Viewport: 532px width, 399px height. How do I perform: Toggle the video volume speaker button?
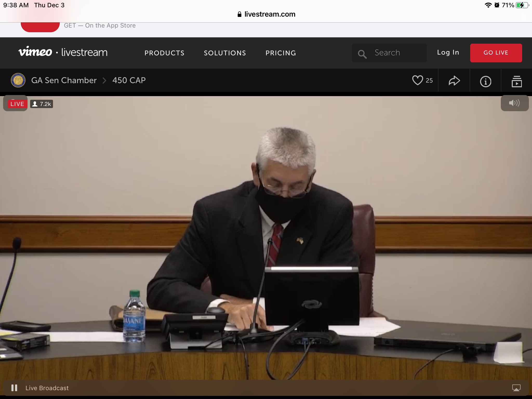[514, 103]
